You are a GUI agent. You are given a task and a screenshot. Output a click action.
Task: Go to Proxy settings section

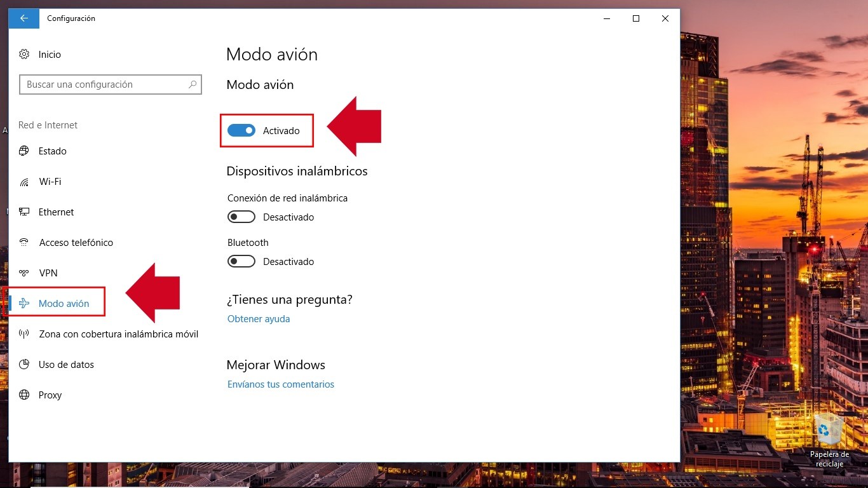coord(50,395)
